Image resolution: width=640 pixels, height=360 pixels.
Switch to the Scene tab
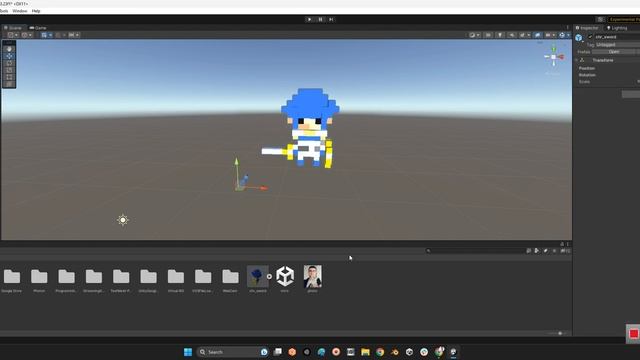point(13,28)
